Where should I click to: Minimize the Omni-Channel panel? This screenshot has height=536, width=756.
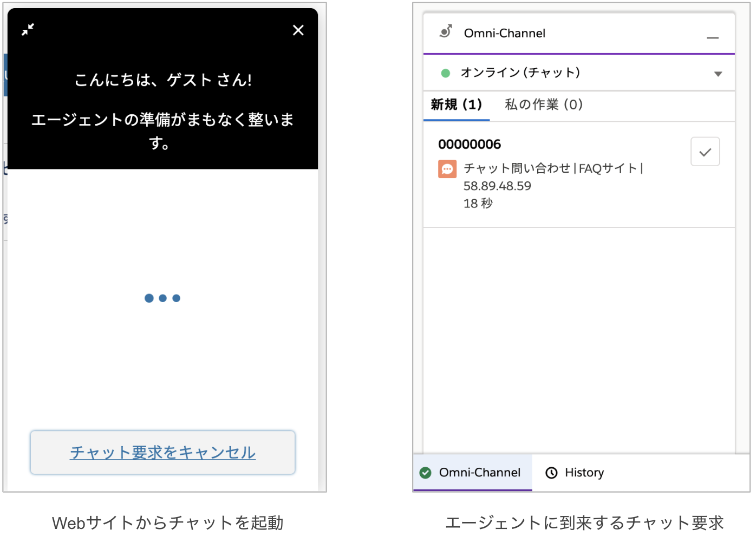pos(713,38)
